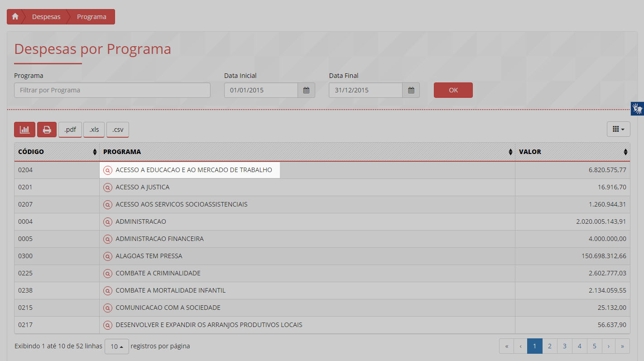
Task: Click magnifier icon beside ALAGOAS TEM PRESSA
Action: pyautogui.click(x=107, y=256)
